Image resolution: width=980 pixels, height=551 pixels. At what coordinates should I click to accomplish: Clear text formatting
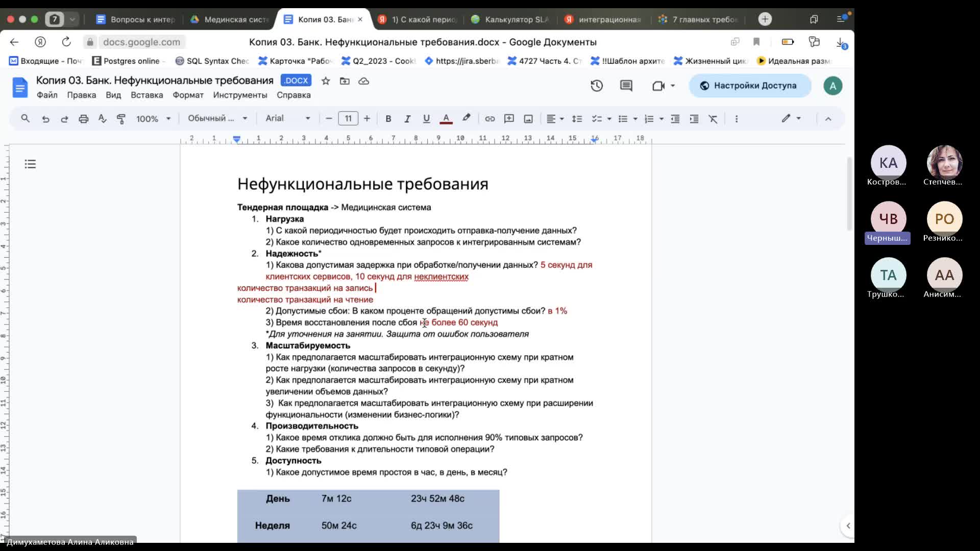713,119
